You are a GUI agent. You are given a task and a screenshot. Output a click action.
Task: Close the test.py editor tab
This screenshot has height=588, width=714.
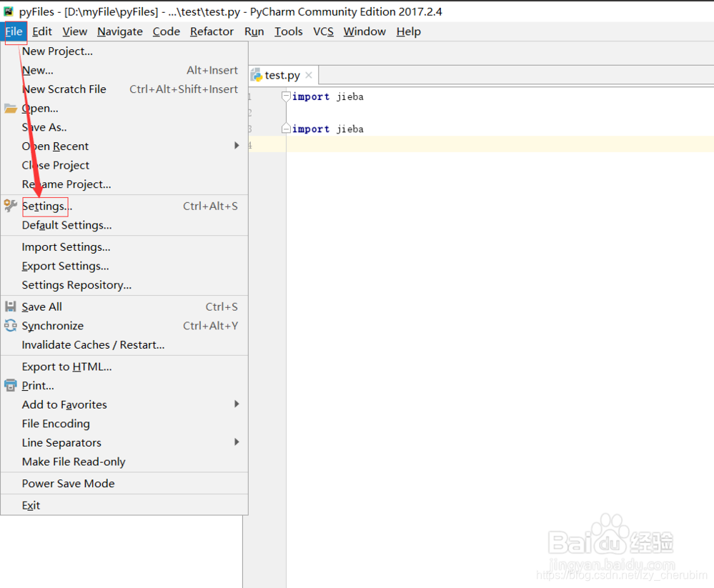(309, 75)
